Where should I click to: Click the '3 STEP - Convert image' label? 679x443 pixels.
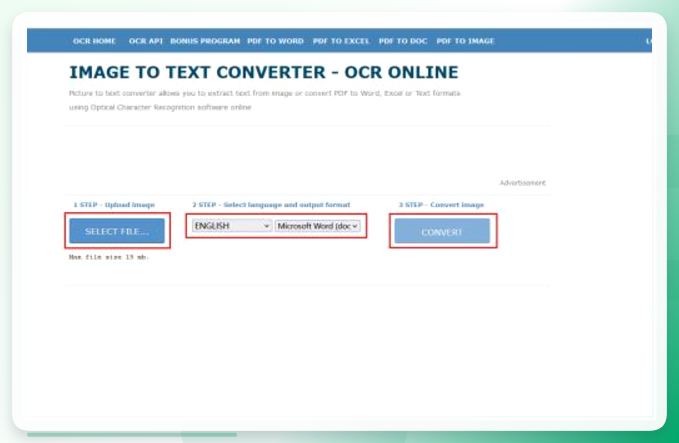click(x=441, y=205)
